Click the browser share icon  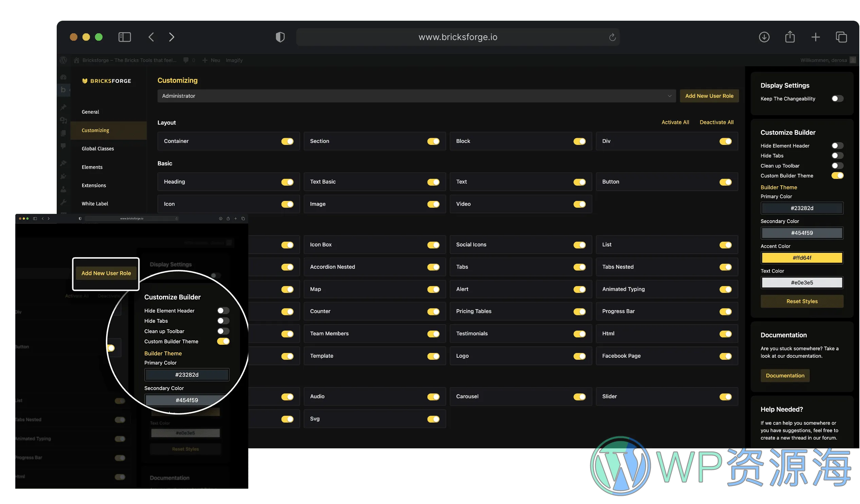tap(790, 37)
